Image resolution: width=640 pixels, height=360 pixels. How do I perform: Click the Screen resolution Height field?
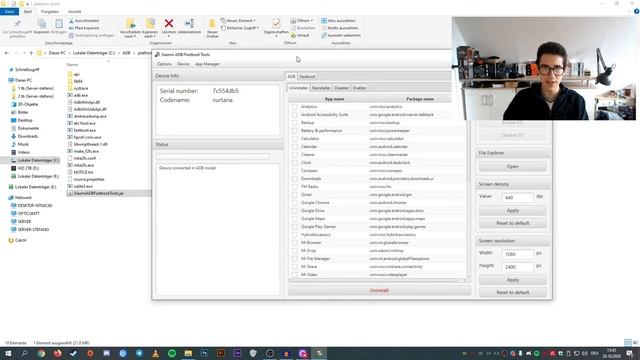point(518,267)
